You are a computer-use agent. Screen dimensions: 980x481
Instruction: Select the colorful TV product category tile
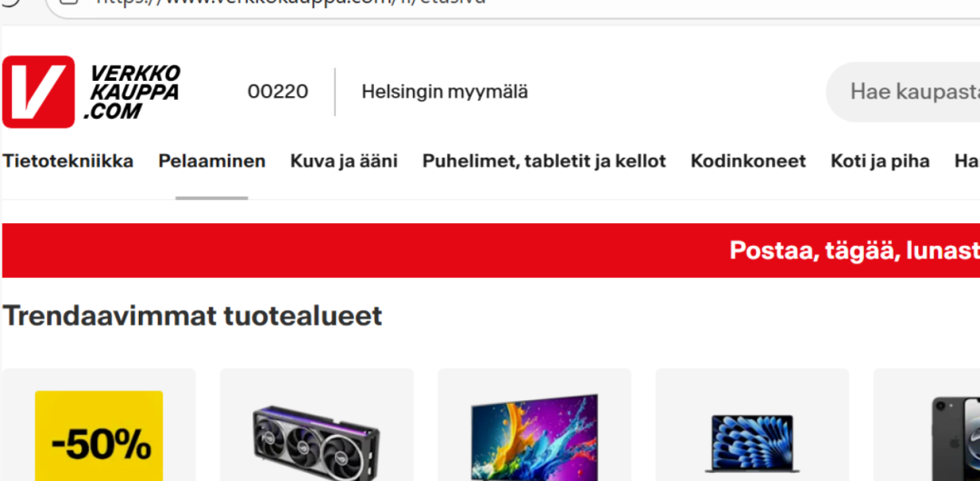tap(534, 425)
